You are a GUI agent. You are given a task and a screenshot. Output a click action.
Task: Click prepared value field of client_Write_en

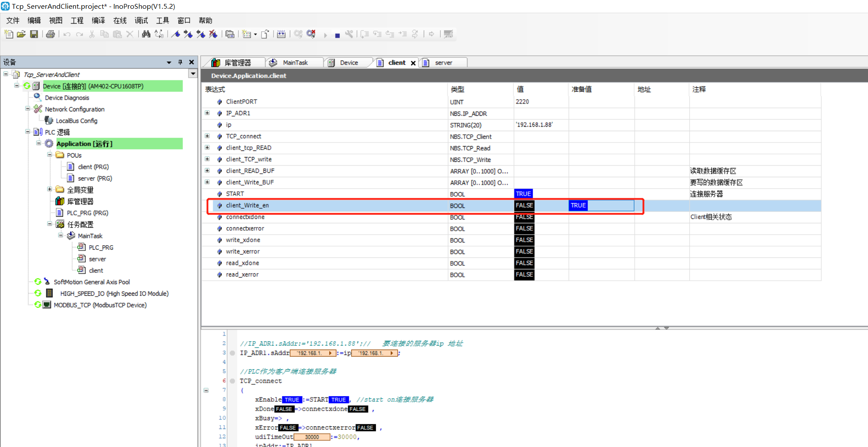[x=601, y=205]
